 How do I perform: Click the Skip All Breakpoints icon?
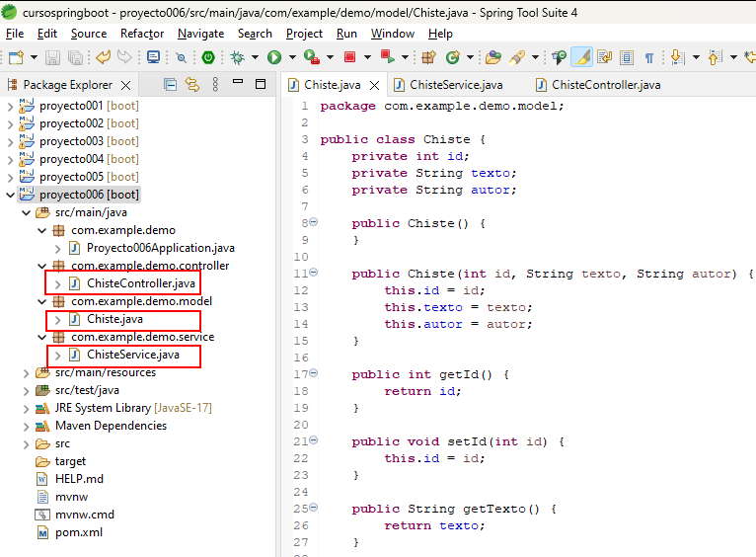click(182, 58)
